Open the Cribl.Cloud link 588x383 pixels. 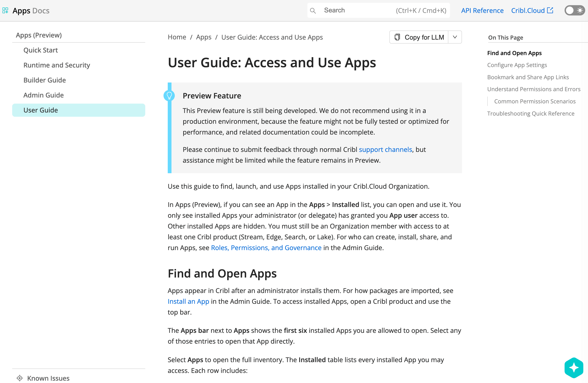coord(532,10)
